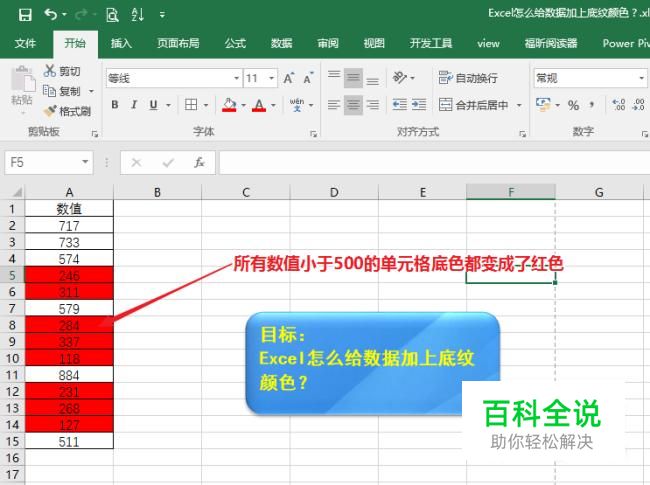Image resolution: width=650 pixels, height=485 pixels.
Task: Apply the red font color
Action: [260, 105]
